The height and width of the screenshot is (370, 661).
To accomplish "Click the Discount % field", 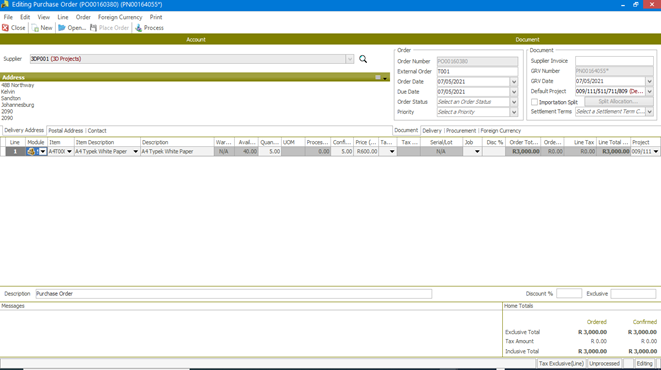I will [569, 293].
